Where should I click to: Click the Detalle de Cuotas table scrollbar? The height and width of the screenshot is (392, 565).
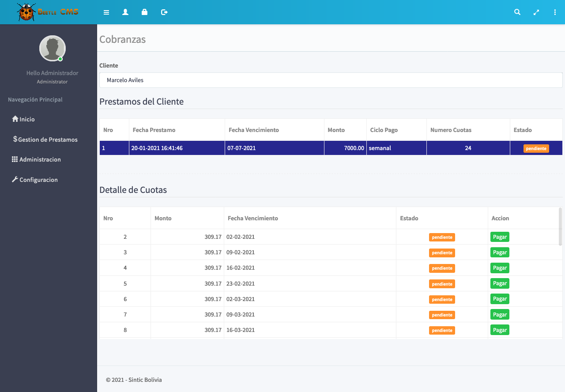(560, 226)
